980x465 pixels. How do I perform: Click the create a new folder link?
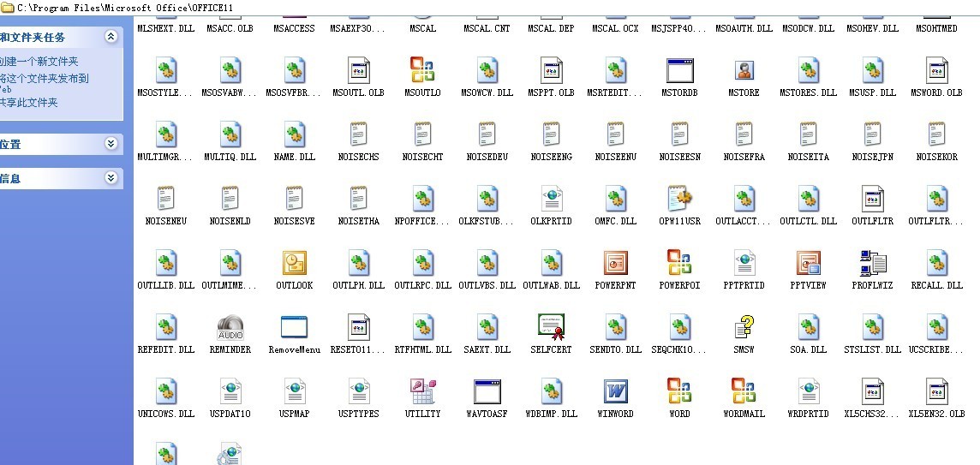(39, 62)
